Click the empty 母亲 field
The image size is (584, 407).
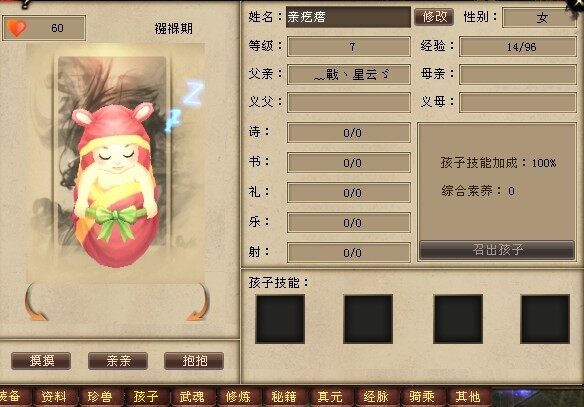pyautogui.click(x=518, y=74)
